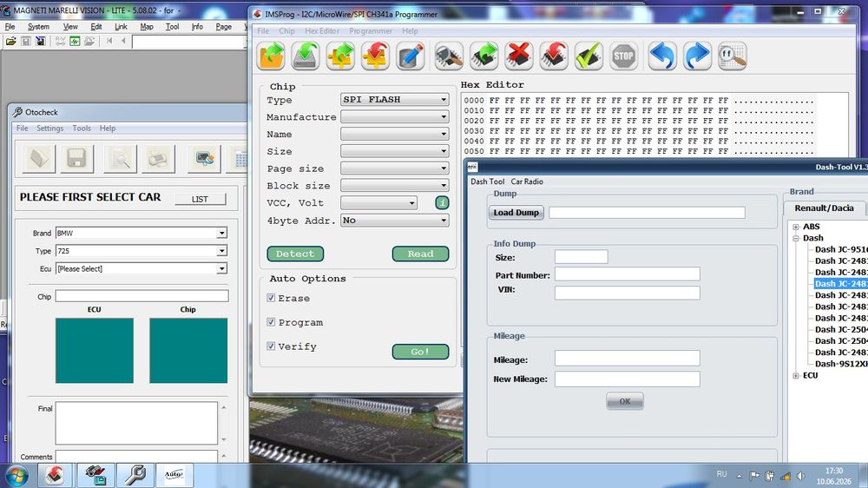Click the Read button
Image resolution: width=868 pixels, height=488 pixels.
(x=420, y=254)
